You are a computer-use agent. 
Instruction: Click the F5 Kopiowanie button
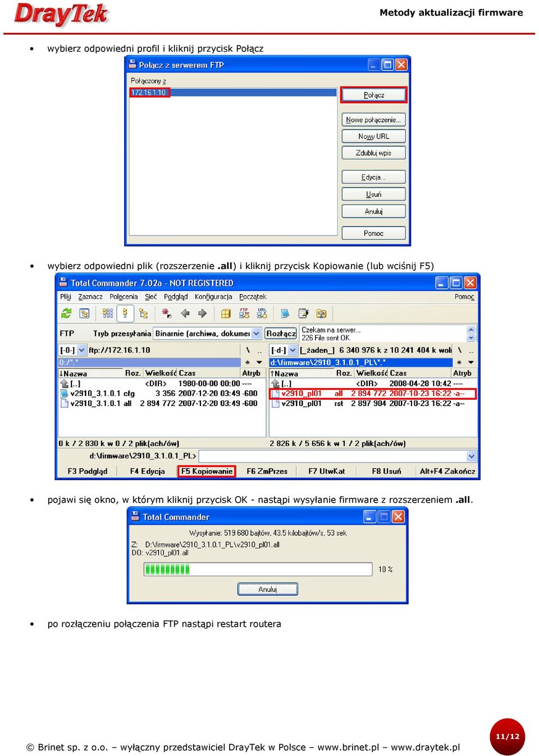(207, 471)
